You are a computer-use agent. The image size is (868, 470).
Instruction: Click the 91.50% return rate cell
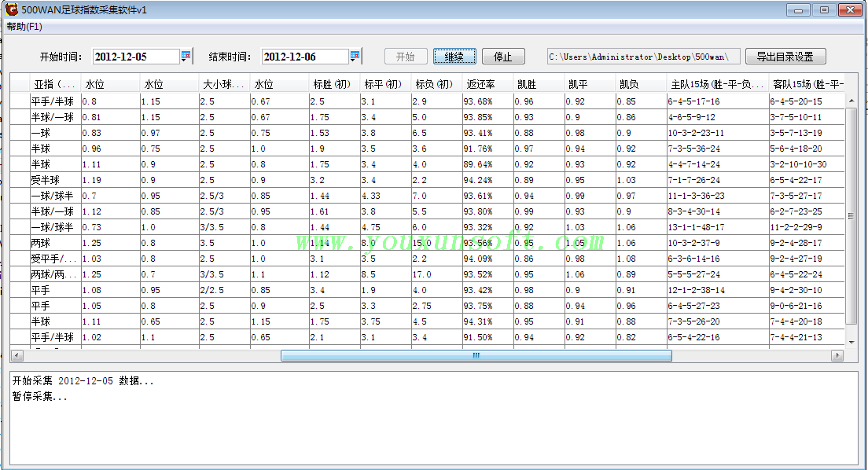click(x=487, y=337)
